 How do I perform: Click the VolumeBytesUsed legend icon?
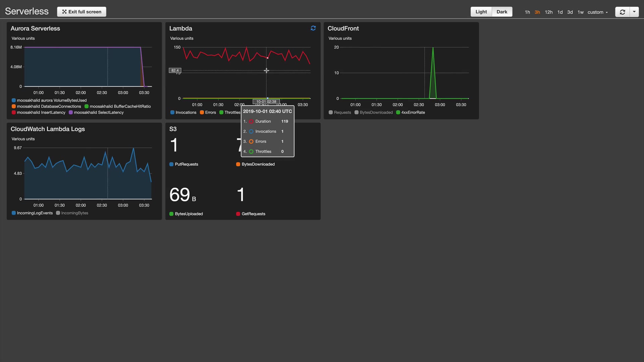point(14,101)
